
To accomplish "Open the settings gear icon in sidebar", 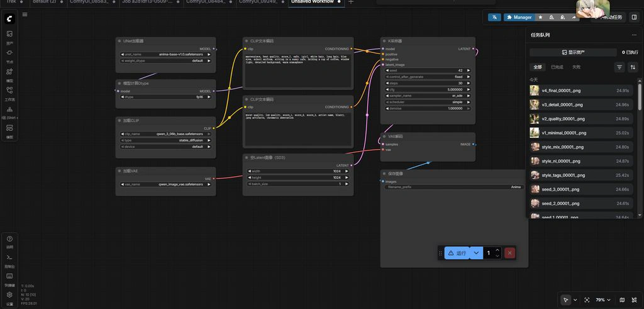I will pyautogui.click(x=10, y=295).
